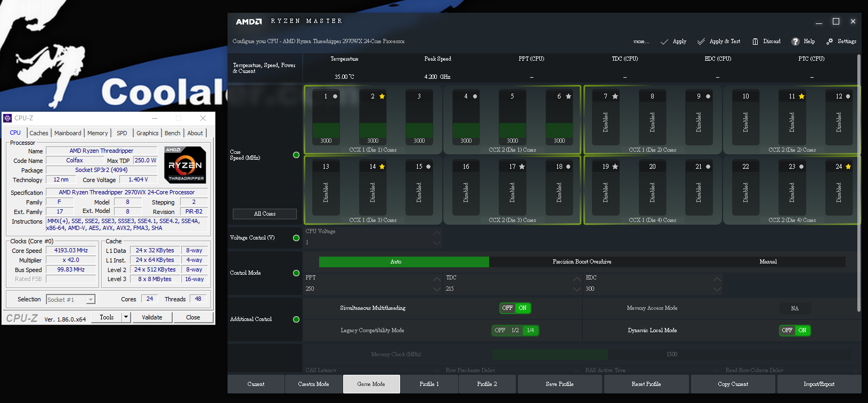Increase TDC value with up chevron
Viewport: 868px width, 403px height.
click(577, 279)
